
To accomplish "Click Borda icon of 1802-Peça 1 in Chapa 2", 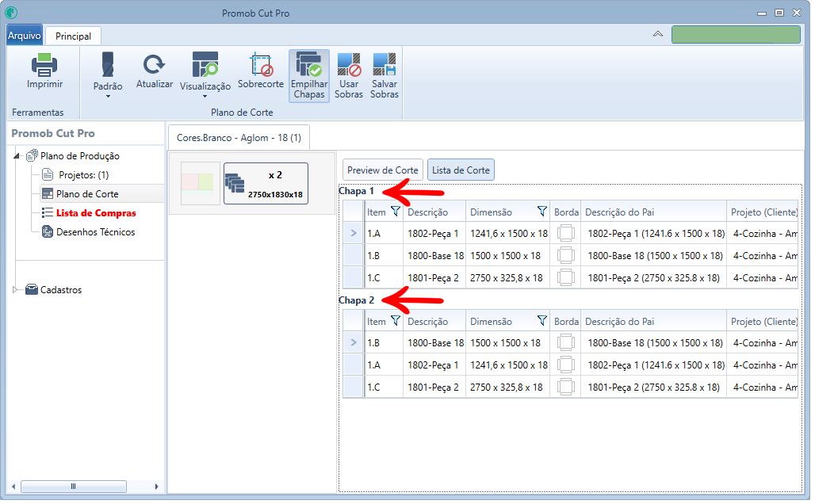I will (x=565, y=365).
